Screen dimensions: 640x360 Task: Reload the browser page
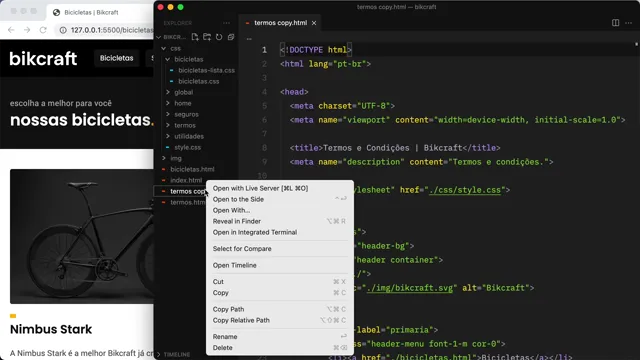coord(43,30)
